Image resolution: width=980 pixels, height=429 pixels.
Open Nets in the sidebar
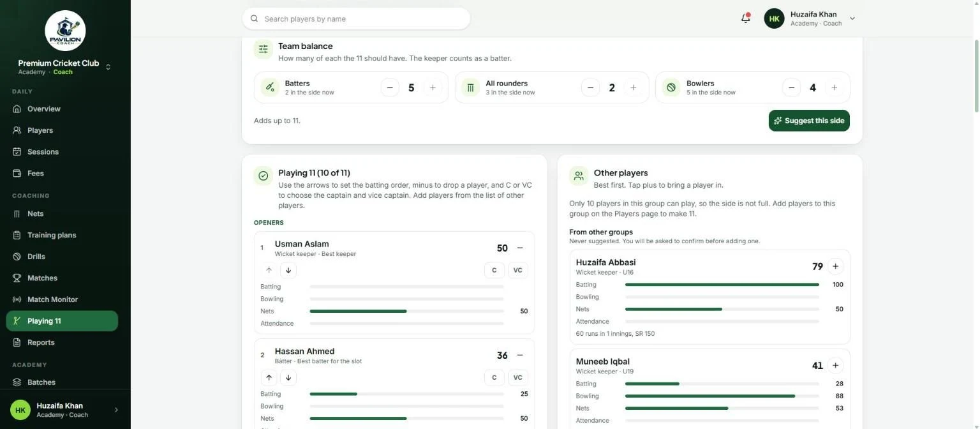[62, 214]
